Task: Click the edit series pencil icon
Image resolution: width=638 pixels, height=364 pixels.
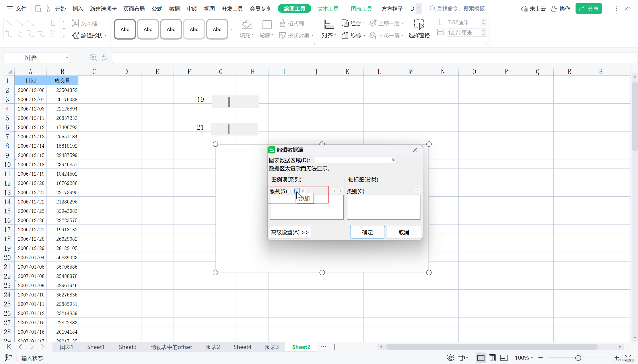Action: tap(291, 191)
